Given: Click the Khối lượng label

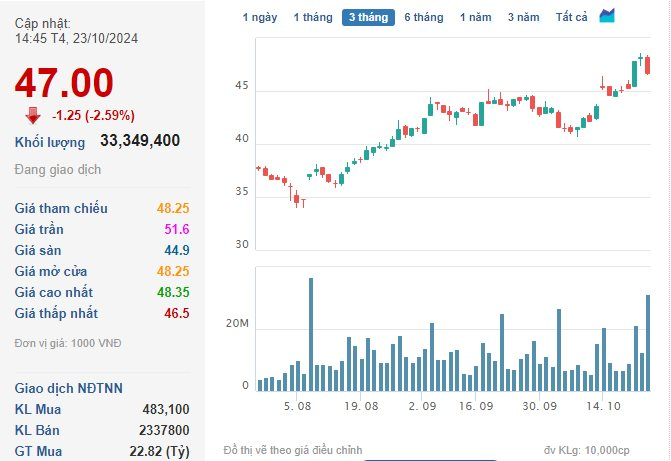Looking at the screenshot, I should [50, 142].
